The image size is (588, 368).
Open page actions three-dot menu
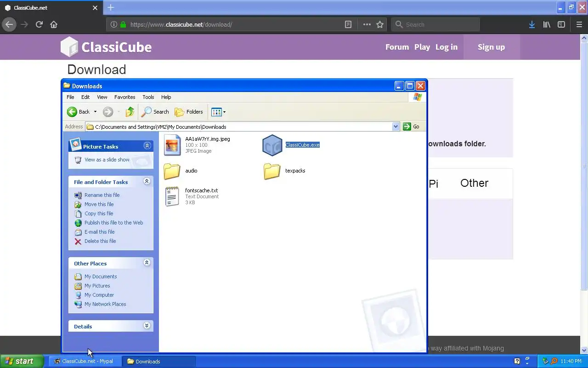367,24
